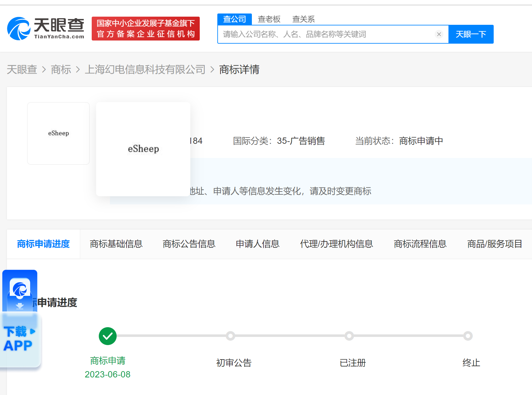Image resolution: width=532 pixels, height=395 pixels.
Task: Click the TianYanCha logo
Action: [46, 29]
